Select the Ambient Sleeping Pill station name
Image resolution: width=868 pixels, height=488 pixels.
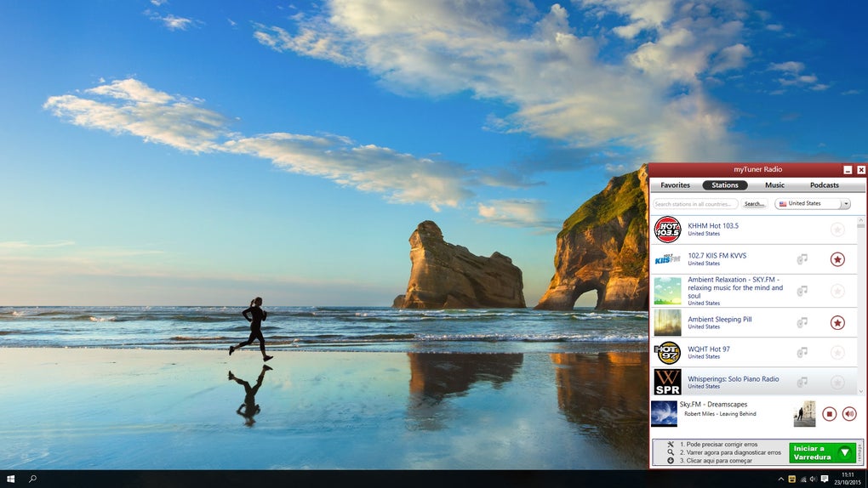tap(720, 320)
